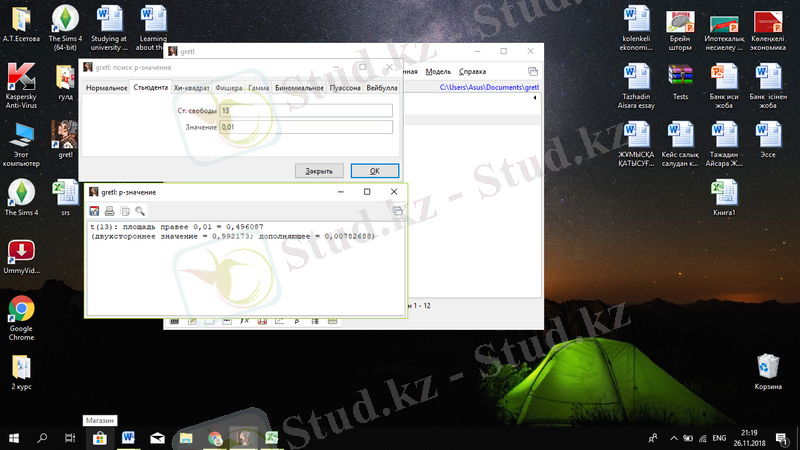Select kolenkeli ekonomi Word document
Screen dimensions: 800x450
click(636, 28)
